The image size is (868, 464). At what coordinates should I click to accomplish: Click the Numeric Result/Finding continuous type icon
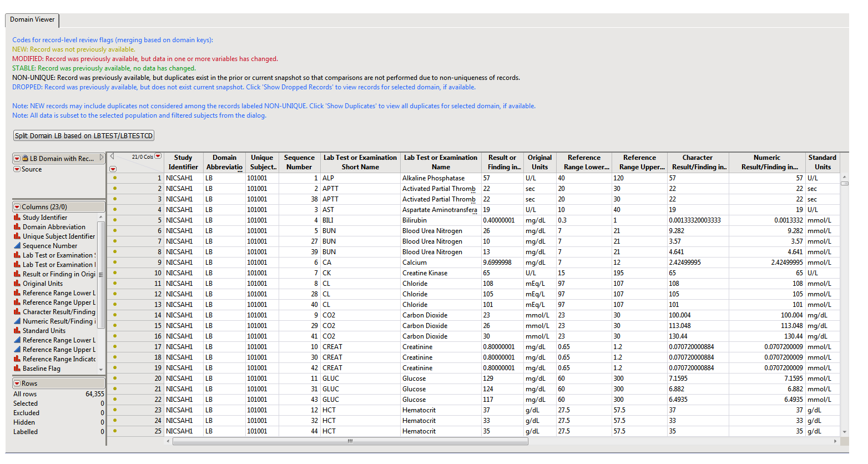pyautogui.click(x=17, y=321)
